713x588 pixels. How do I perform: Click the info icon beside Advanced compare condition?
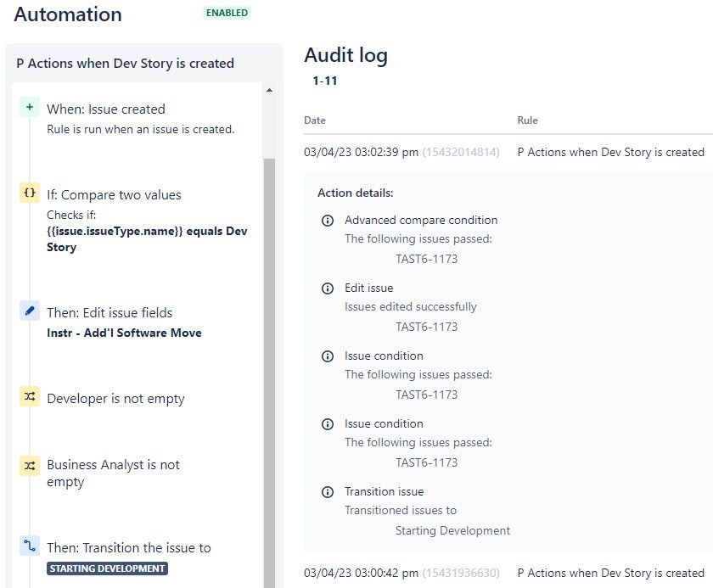328,219
